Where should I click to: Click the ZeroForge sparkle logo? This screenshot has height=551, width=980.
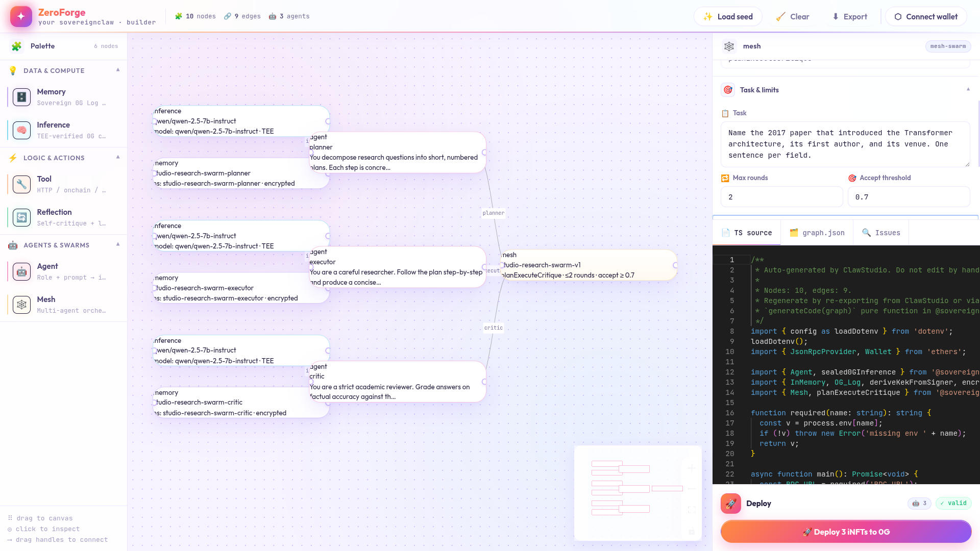(21, 16)
